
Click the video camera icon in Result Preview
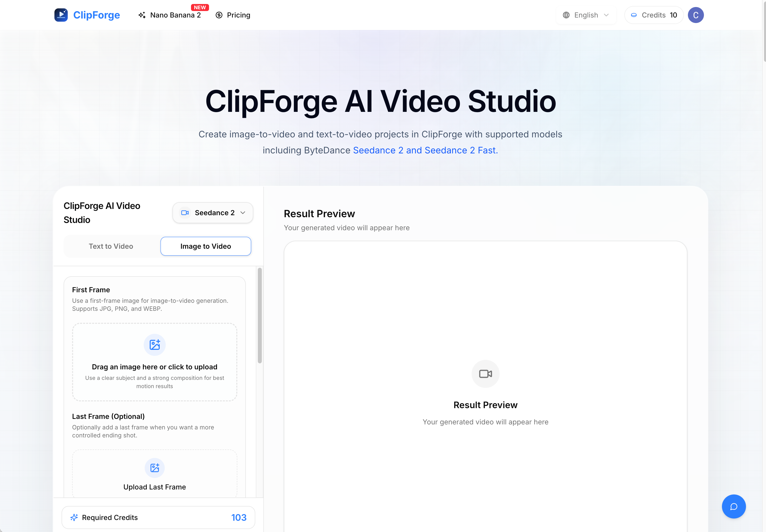485,374
